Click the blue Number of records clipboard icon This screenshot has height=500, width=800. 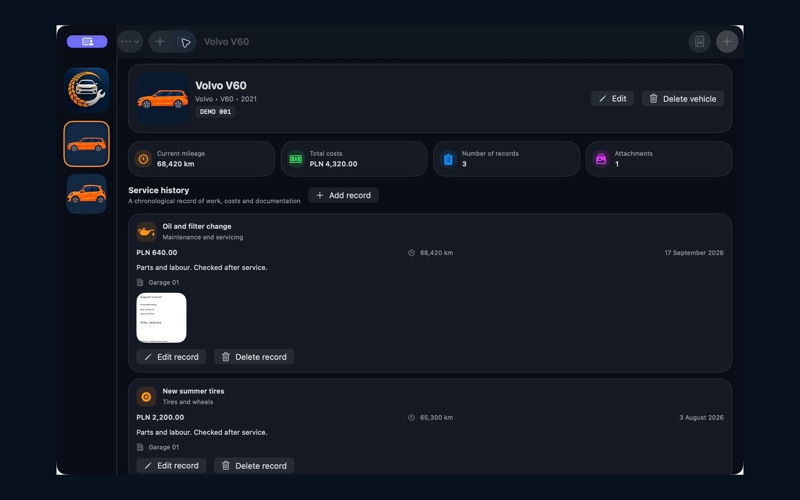tap(448, 159)
